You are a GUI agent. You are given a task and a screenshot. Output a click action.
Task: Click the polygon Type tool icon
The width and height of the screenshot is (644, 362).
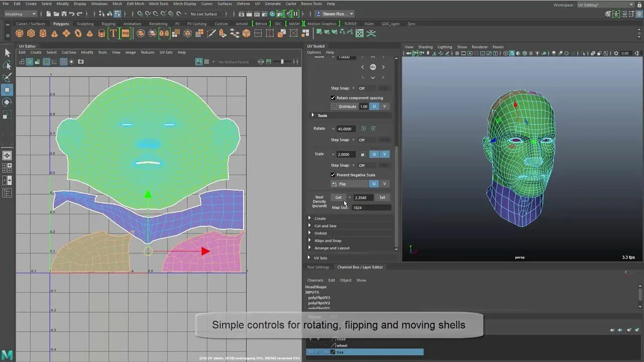[x=113, y=33]
